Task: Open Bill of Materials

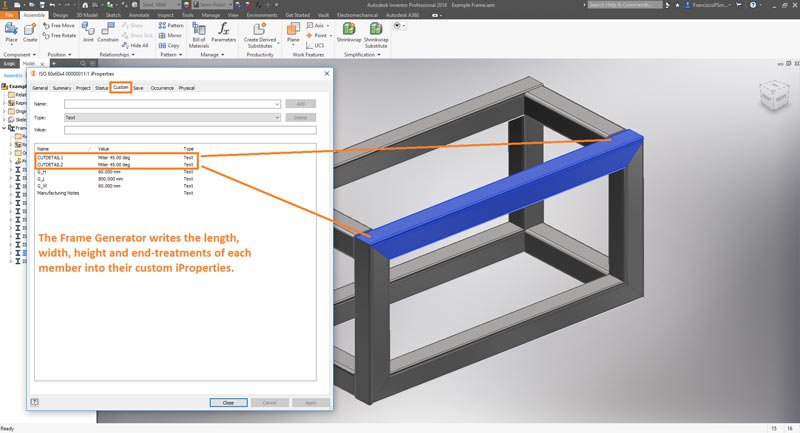Action: tap(199, 35)
